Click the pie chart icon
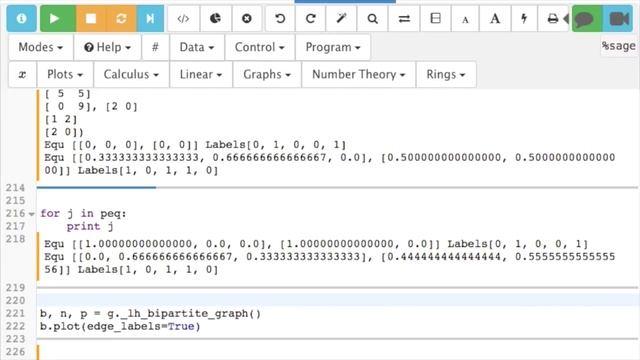Viewport: 640px width, 360px height. point(215,19)
